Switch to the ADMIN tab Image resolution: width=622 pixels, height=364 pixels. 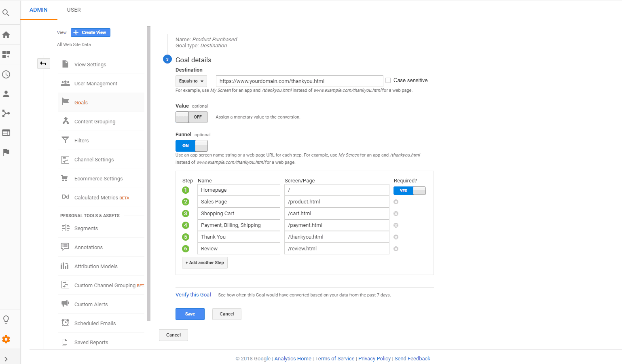38,10
